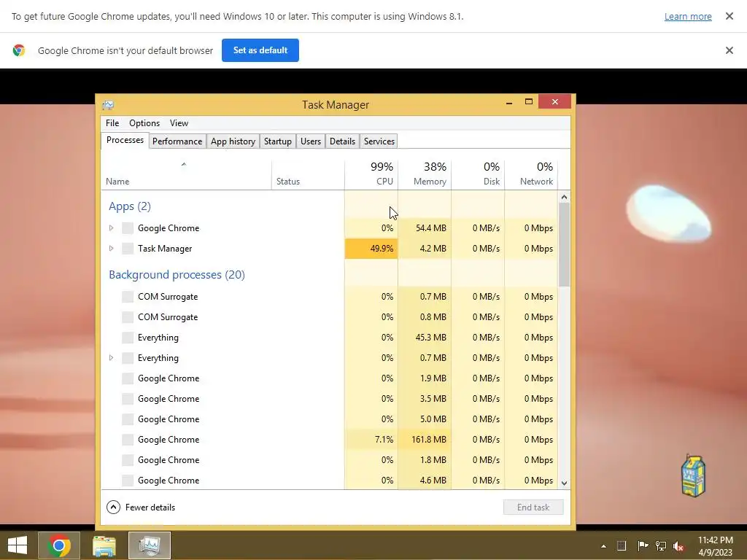The image size is (747, 560).
Task: Switch to the Details tab
Action: pos(343,141)
